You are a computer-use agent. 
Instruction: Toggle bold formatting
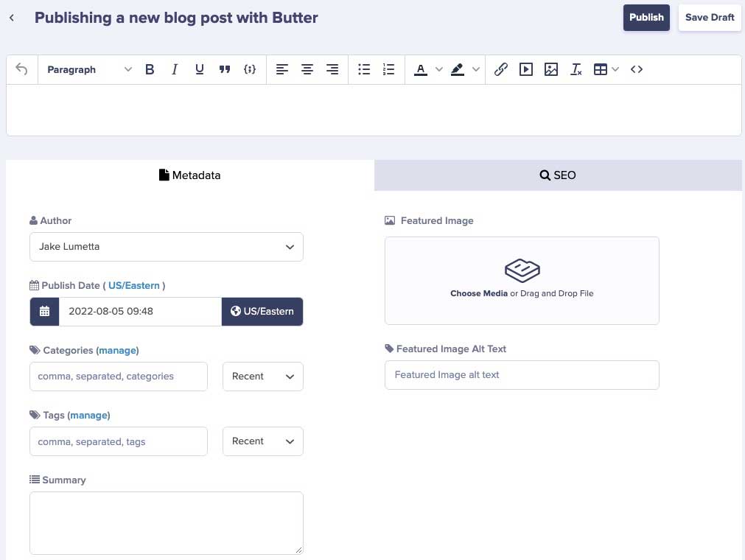150,69
